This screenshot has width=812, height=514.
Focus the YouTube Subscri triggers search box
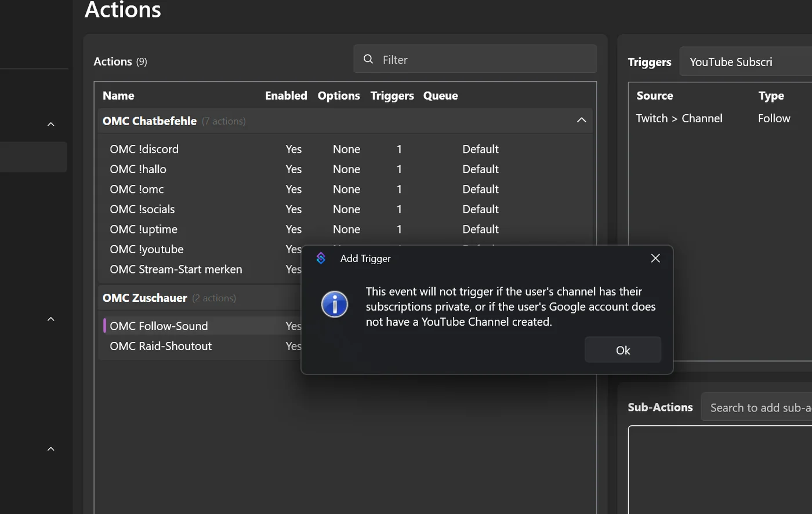pos(746,61)
